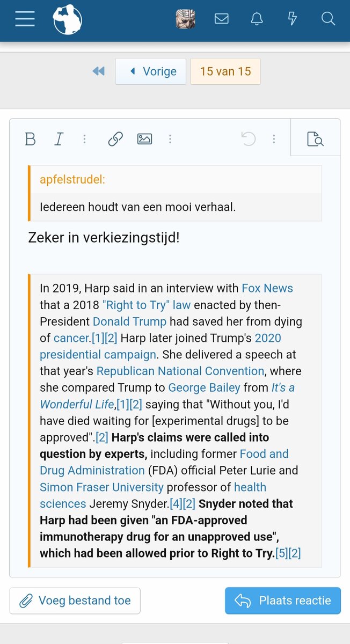
Task: Submit with 'Plaats reactie' button
Action: pos(283,601)
